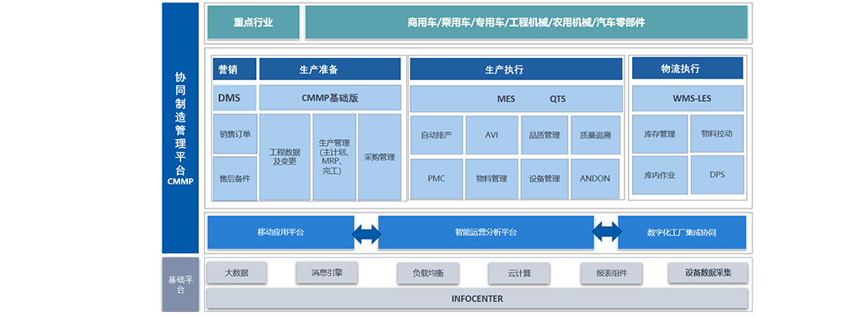Click the 大数据 base platform box

pos(236,272)
